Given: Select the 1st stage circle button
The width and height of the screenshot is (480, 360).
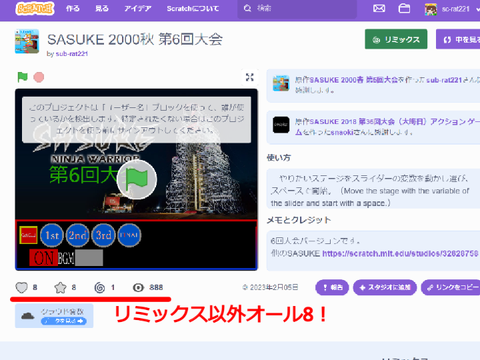Looking at the screenshot, I should point(52,235).
